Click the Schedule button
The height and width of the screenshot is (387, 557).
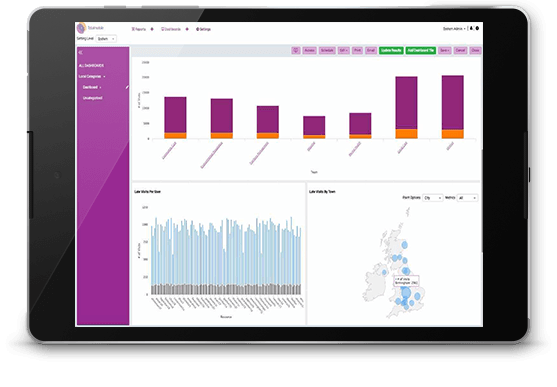click(327, 50)
